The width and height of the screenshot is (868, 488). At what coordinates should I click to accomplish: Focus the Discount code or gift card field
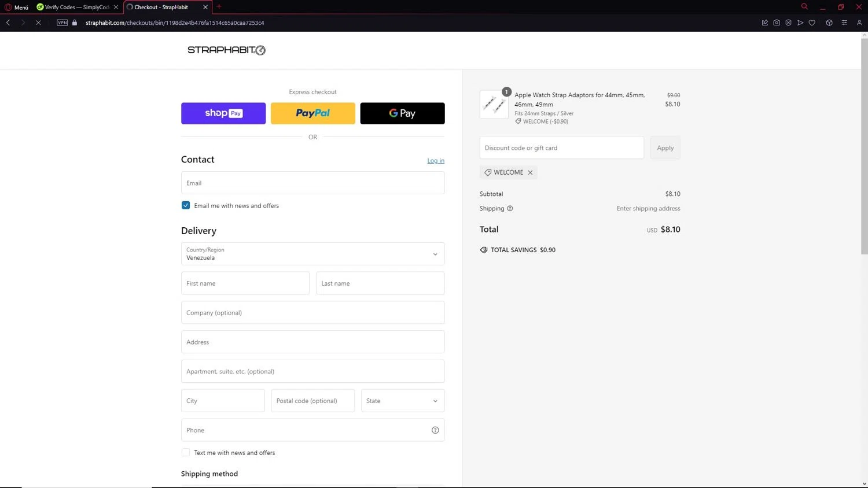(562, 148)
